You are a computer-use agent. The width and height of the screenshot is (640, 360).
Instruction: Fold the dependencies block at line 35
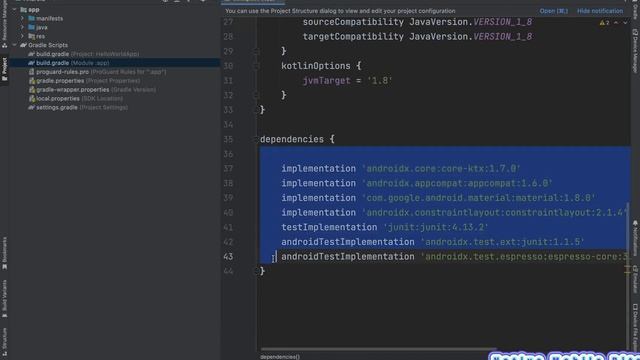coord(256,139)
